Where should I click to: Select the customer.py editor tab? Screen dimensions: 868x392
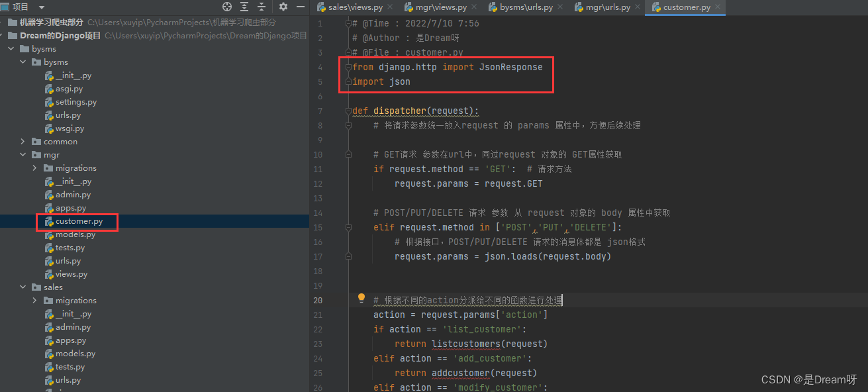pos(687,7)
